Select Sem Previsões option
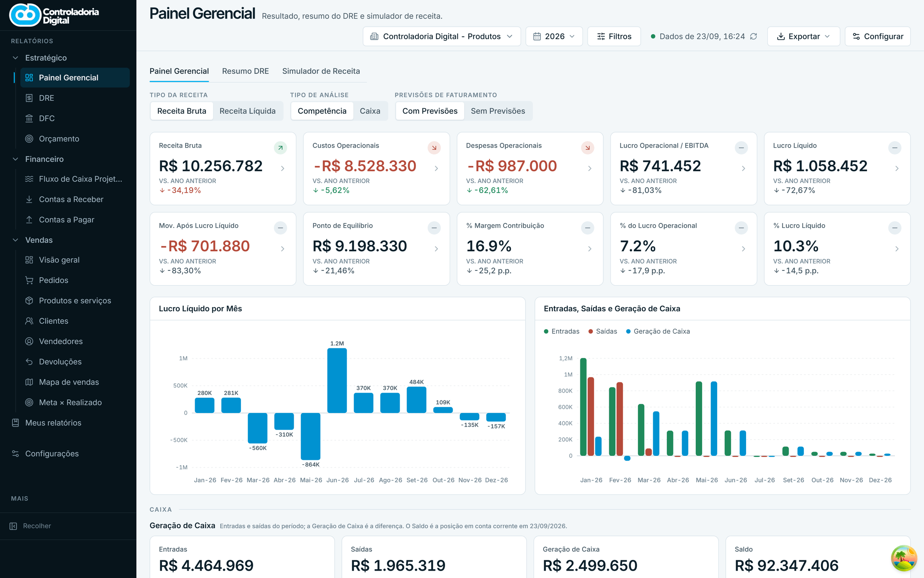The height and width of the screenshot is (578, 924). click(498, 111)
